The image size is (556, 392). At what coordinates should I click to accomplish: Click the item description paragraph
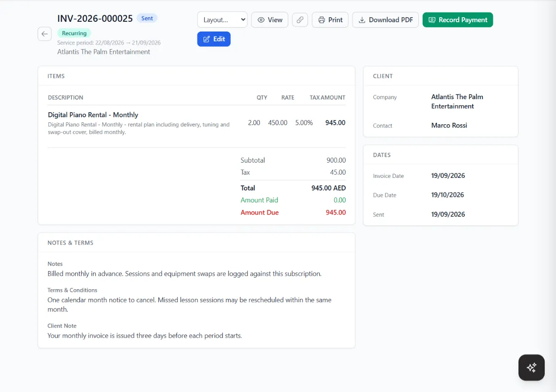(139, 128)
